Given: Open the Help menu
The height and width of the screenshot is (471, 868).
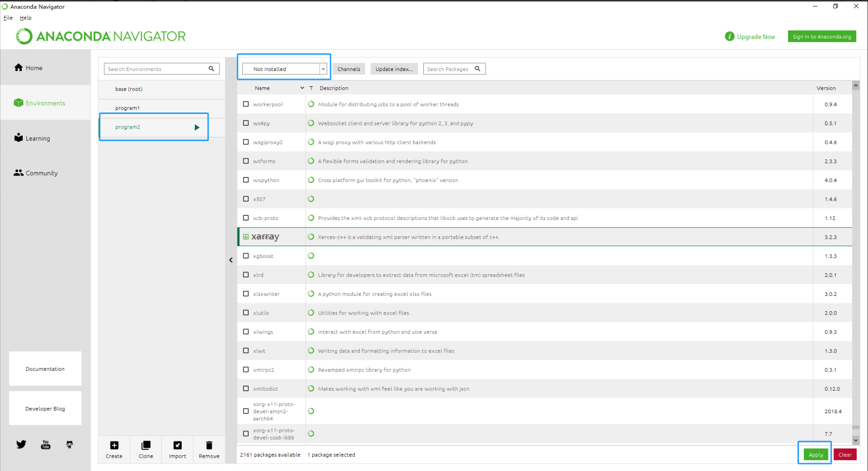Looking at the screenshot, I should (x=26, y=18).
